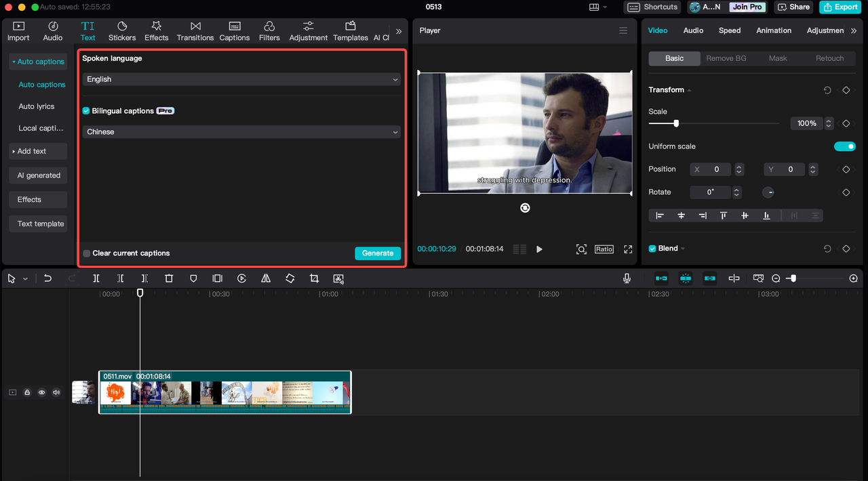Add keyframe diamond for Scale

pos(846,123)
